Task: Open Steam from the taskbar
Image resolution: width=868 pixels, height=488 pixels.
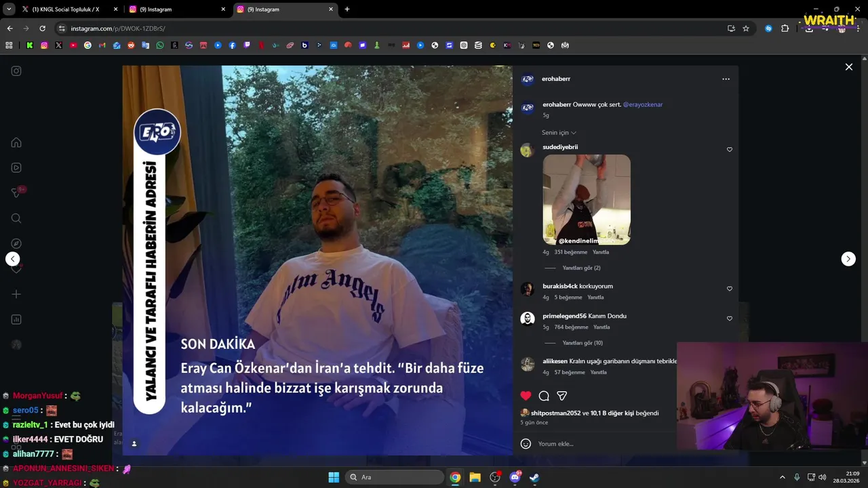Action: (x=534, y=477)
